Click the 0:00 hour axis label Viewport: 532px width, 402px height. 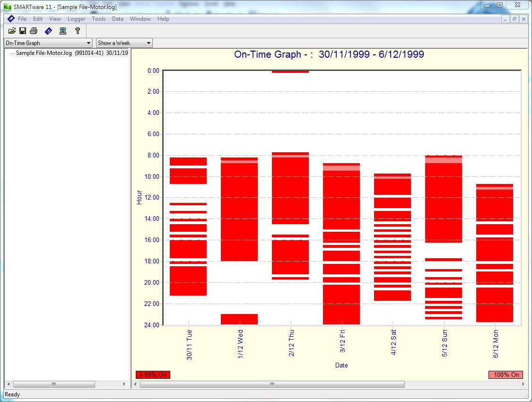pos(153,70)
